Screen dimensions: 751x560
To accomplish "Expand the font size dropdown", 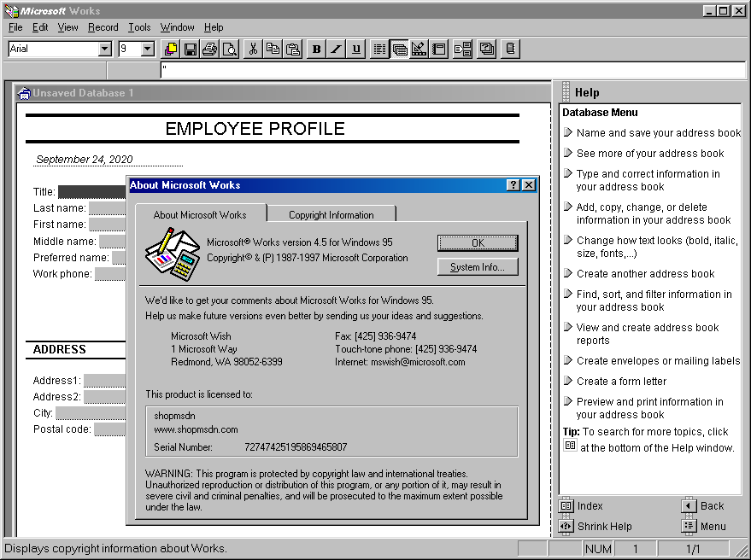I will pyautogui.click(x=147, y=50).
